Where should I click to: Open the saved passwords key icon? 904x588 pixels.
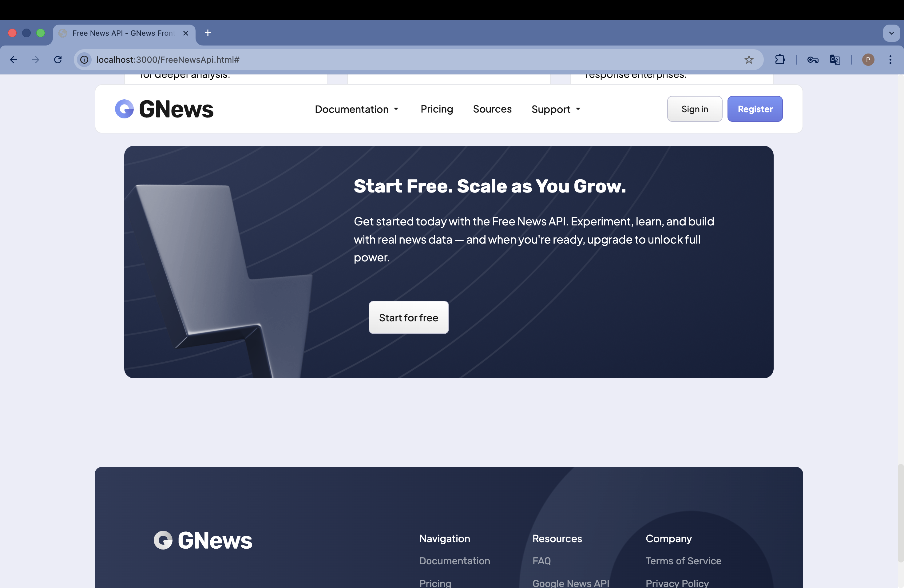click(x=812, y=60)
